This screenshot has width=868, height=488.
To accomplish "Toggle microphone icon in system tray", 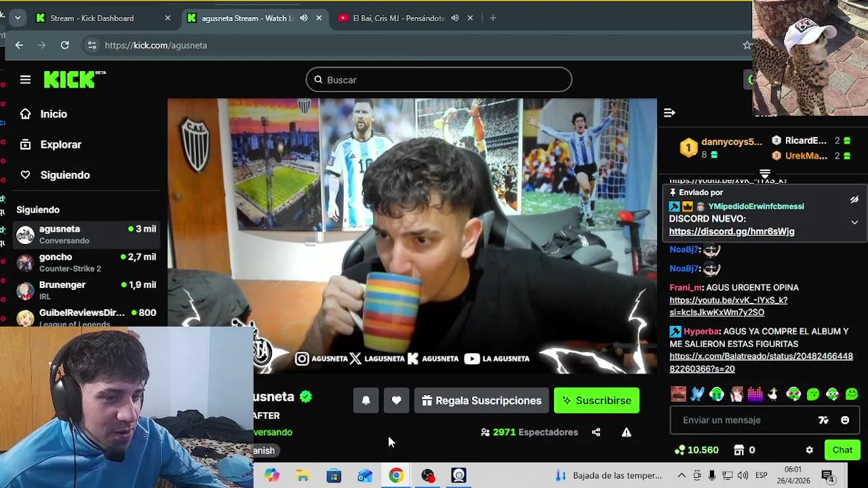I will pyautogui.click(x=712, y=476).
